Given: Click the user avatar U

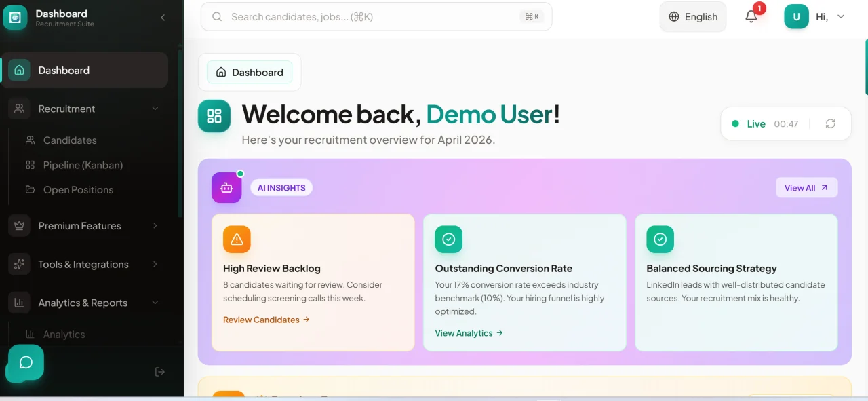Looking at the screenshot, I should (797, 17).
